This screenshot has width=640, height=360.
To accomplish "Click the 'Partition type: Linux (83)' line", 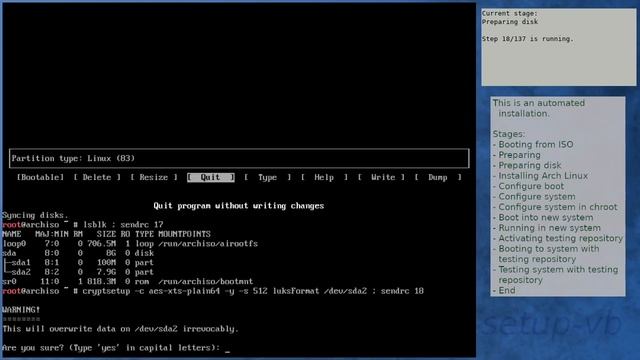I will coord(73,158).
